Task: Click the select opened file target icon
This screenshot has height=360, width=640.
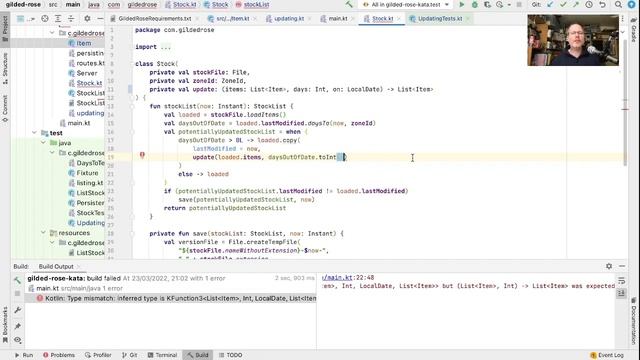Action: (45, 18)
